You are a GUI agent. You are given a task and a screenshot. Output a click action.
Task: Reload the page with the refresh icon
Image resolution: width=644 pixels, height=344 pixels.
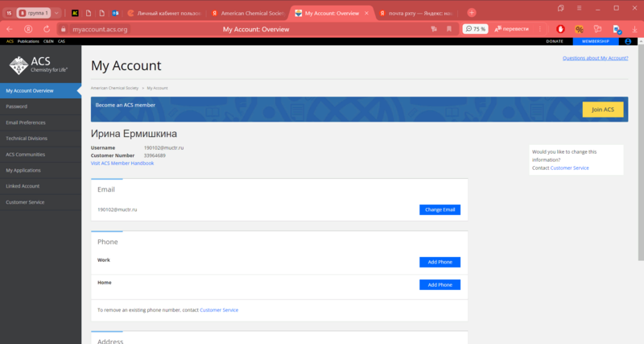tap(47, 29)
